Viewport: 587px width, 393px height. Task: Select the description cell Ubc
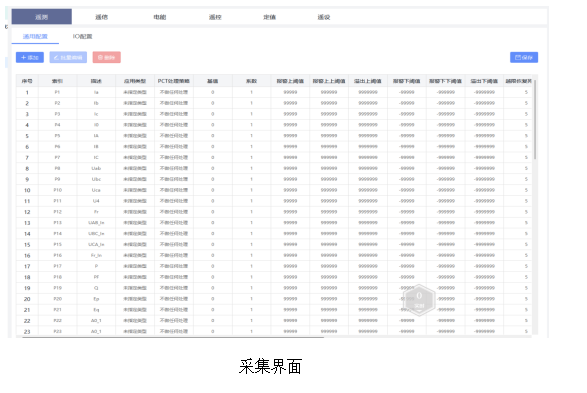point(96,179)
